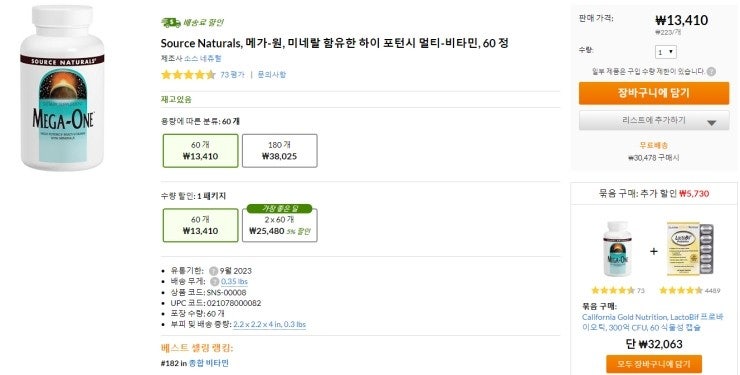The image size is (740, 375).
Task: Click the LactoBif bundle product thumbnail
Action: (690, 249)
